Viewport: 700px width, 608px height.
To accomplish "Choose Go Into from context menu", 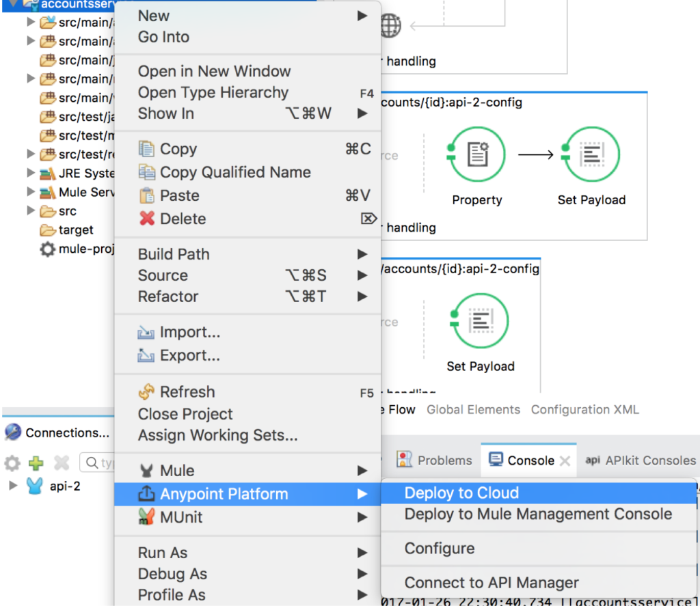I will [247, 37].
